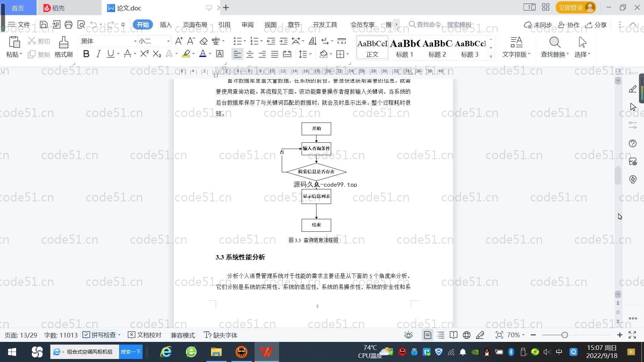Viewport: 644px width, 362px height.
Task: Toggle justified text alignment
Action: [275, 54]
